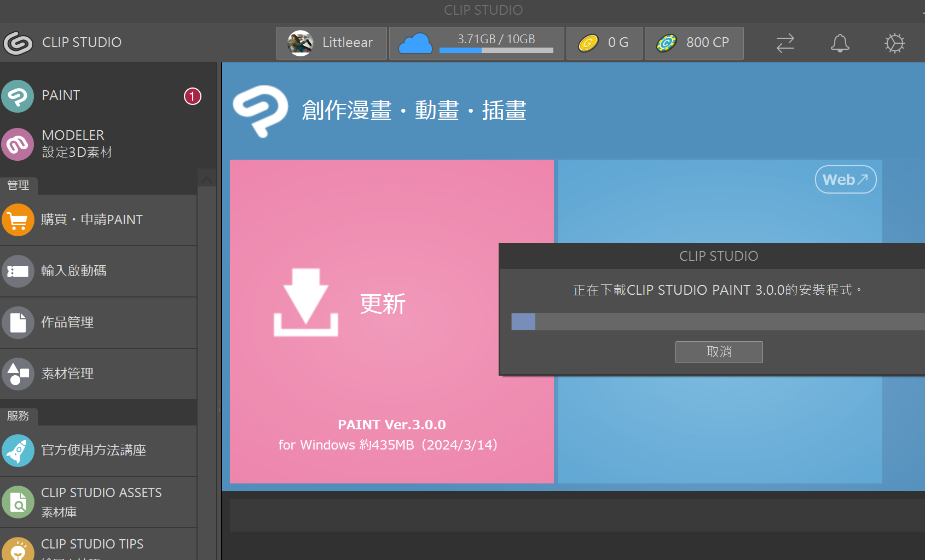925x560 pixels.
Task: Click the sidebar splitter handle
Action: point(219,406)
